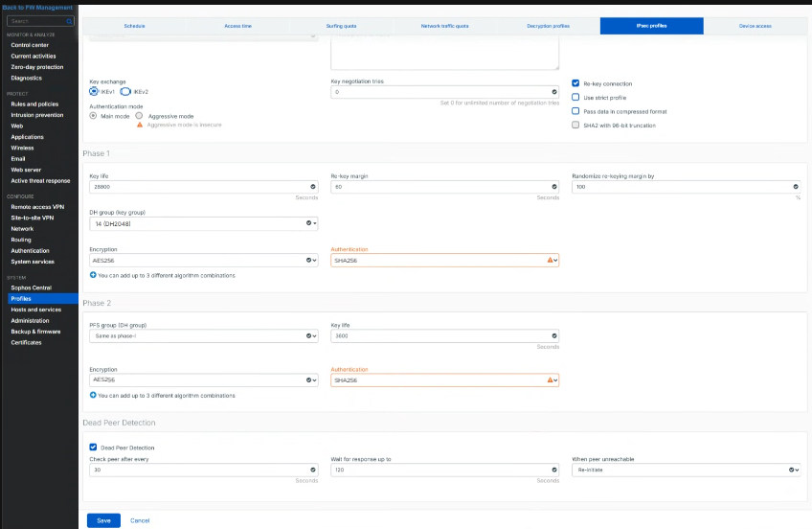
Task: Select the IKEv2 key exchange option
Action: [x=125, y=92]
